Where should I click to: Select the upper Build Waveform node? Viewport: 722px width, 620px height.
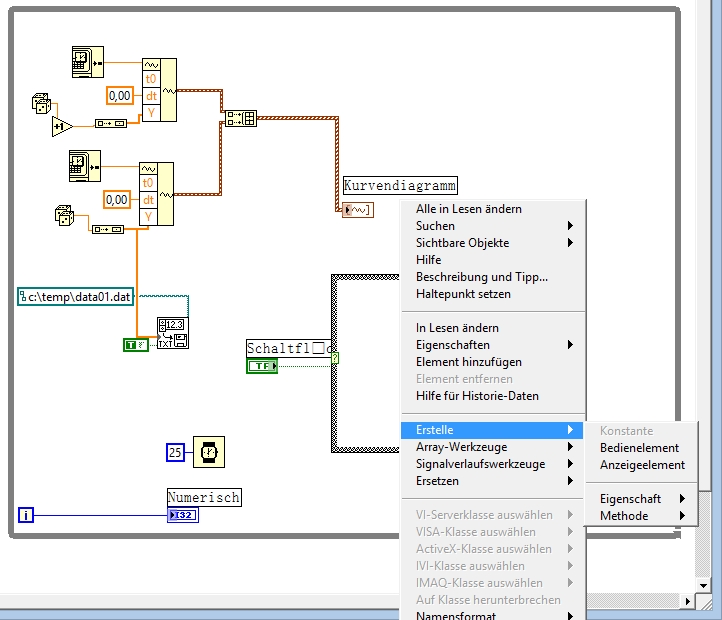tap(158, 90)
